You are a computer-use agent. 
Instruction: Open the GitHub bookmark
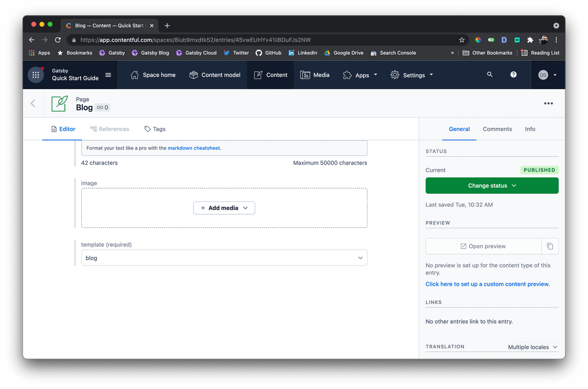[x=269, y=53]
